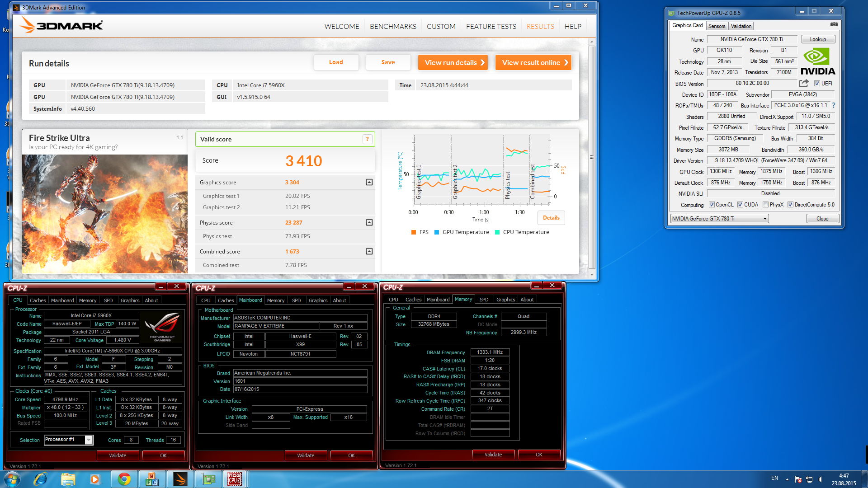Image resolution: width=868 pixels, height=488 pixels.
Task: Collapse the Graphics score section
Action: point(369,182)
